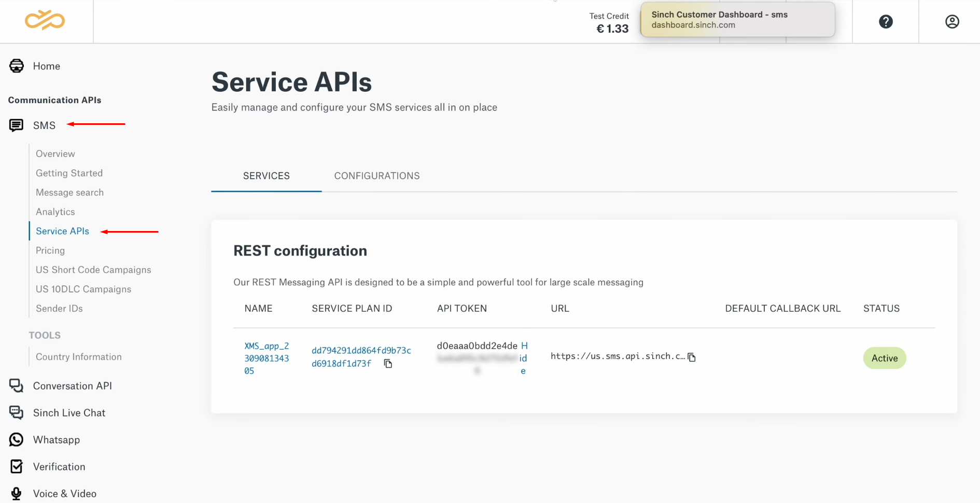Viewport: 980px width, 503px height.
Task: Select Service APIs in sidebar
Action: click(x=62, y=231)
